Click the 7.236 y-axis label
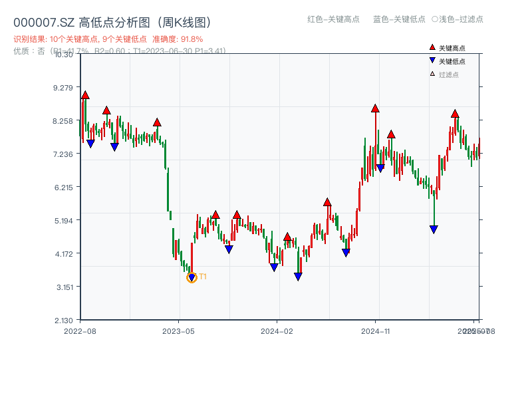 pos(63,154)
